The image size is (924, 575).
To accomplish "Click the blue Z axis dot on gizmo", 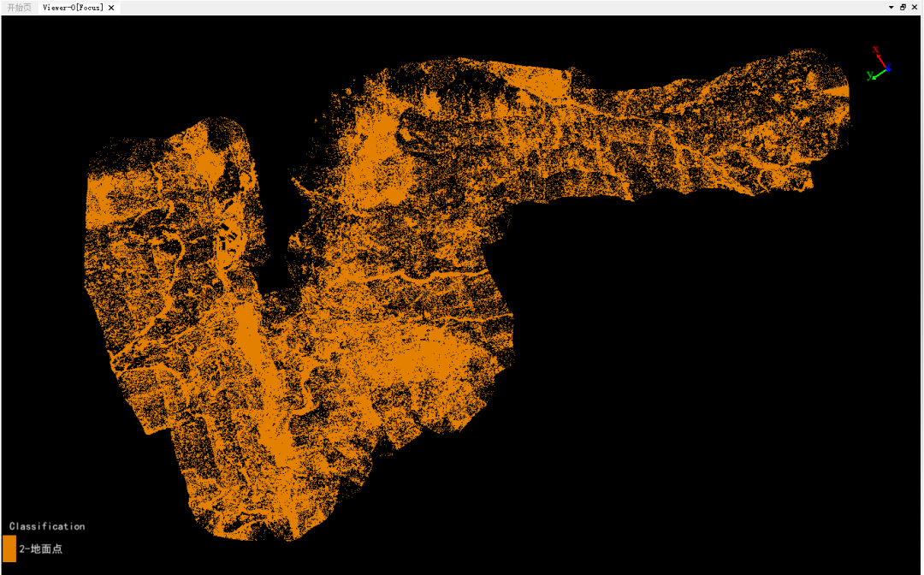I will pyautogui.click(x=888, y=68).
